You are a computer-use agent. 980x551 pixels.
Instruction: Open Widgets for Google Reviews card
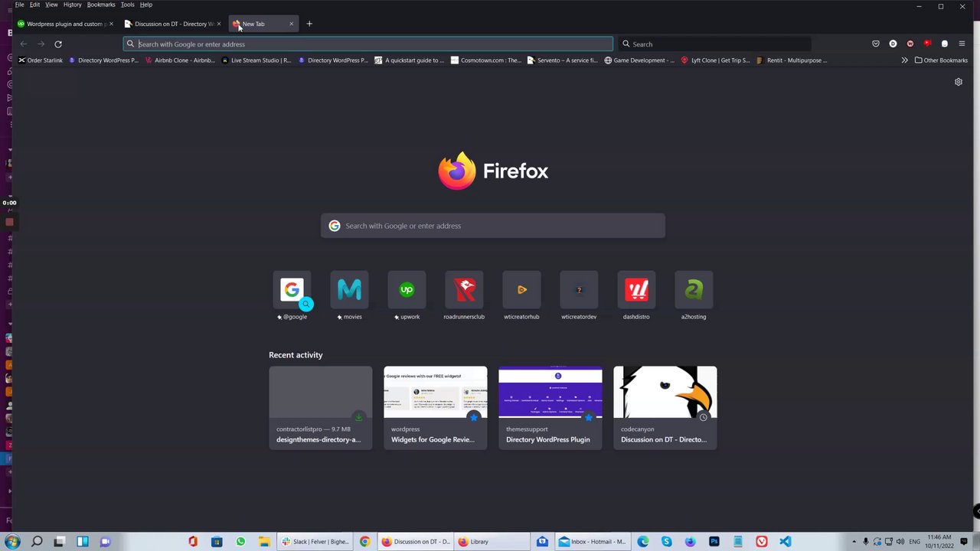tap(436, 408)
